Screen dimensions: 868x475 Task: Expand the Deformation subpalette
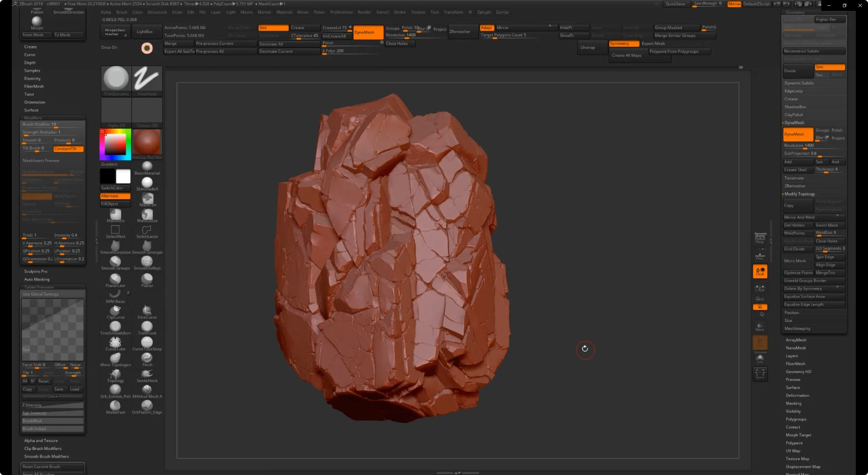click(797, 395)
